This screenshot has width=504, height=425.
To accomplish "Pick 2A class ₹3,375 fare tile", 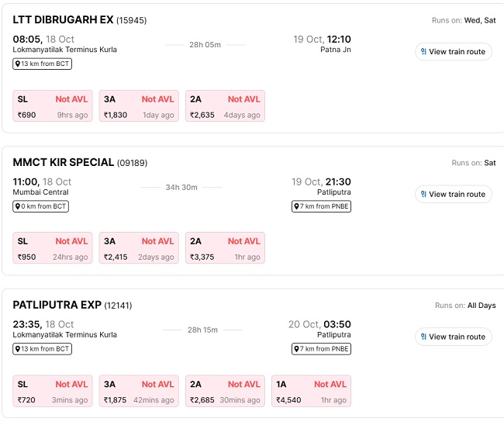I will click(225, 248).
